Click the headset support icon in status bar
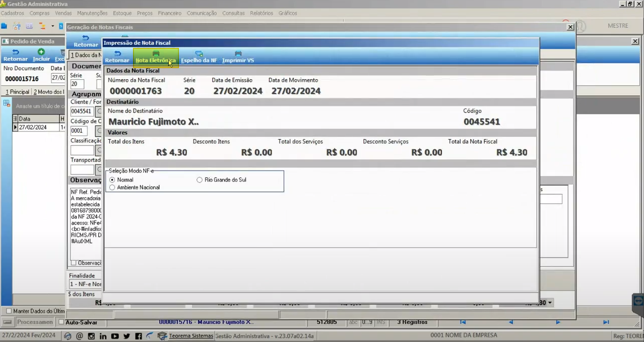The image size is (644, 342). coord(68,336)
